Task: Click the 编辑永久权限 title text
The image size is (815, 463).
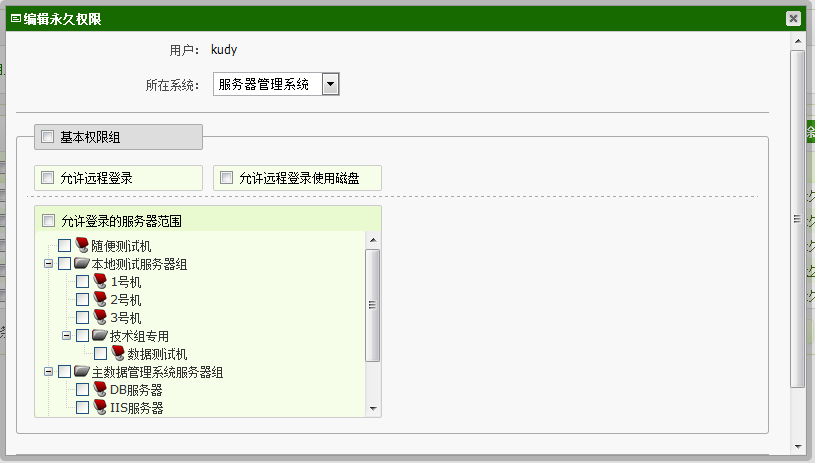Action: (62, 19)
